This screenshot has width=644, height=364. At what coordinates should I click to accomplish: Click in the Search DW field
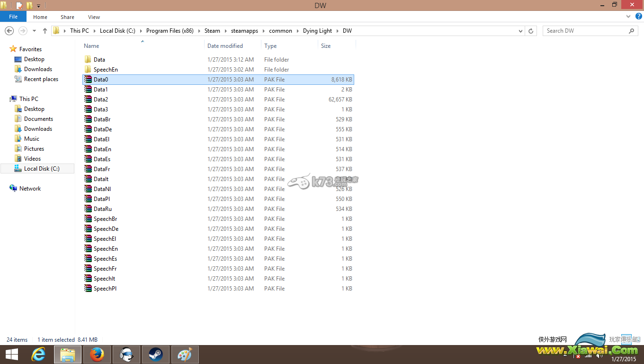[585, 31]
